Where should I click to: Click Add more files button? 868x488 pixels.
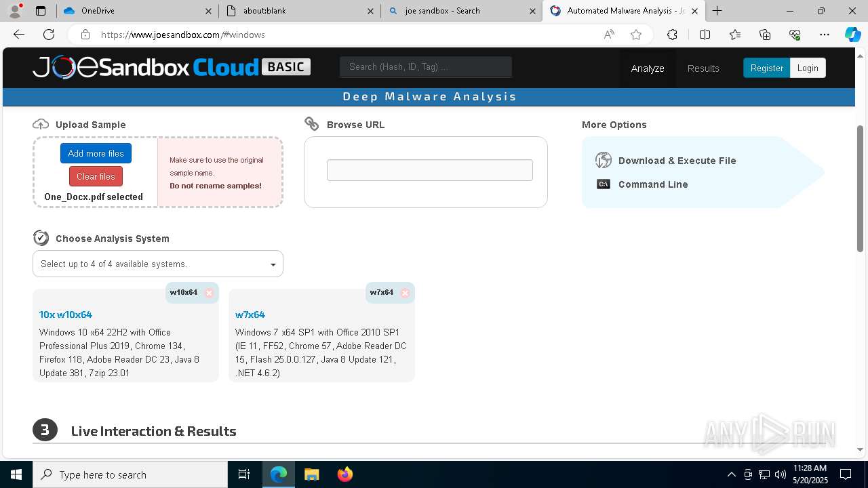96,153
